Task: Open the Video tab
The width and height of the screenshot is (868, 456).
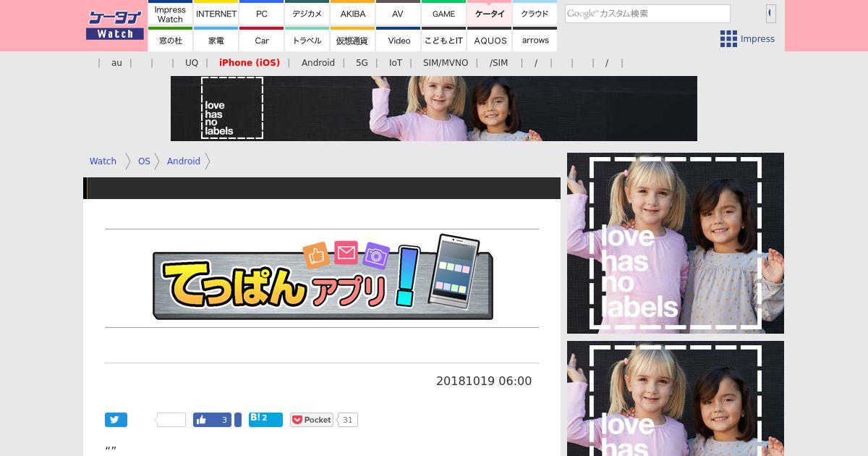Action: 399,40
